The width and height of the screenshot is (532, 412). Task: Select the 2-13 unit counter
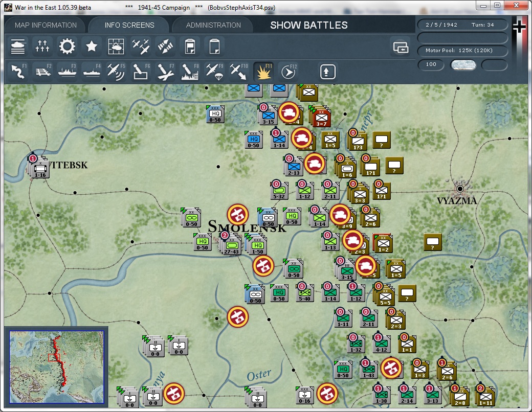(x=293, y=166)
